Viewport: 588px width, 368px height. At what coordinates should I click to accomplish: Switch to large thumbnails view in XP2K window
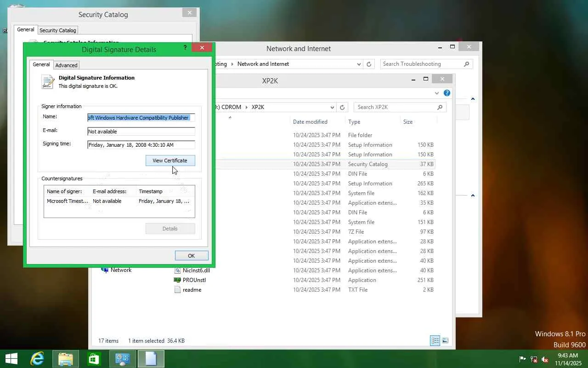445,340
